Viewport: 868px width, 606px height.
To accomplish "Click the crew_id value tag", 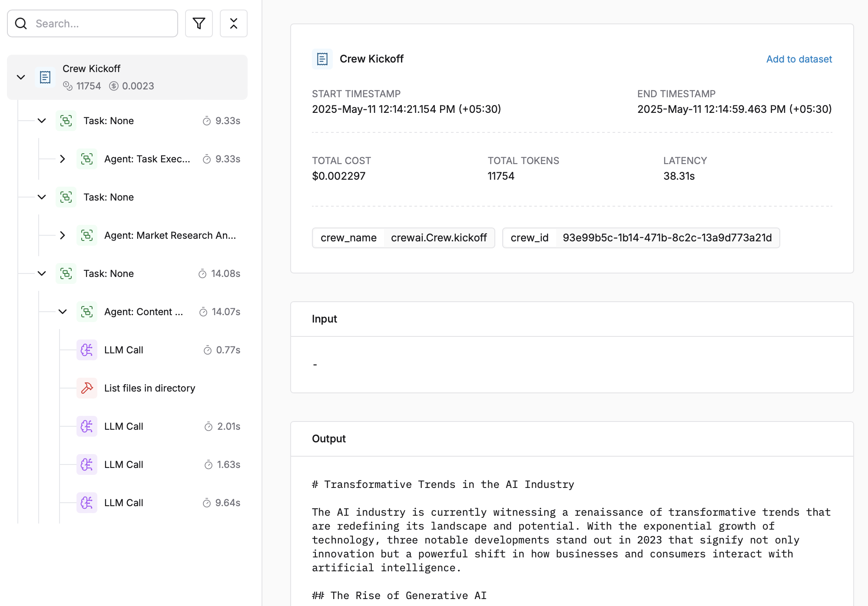I will (x=667, y=238).
